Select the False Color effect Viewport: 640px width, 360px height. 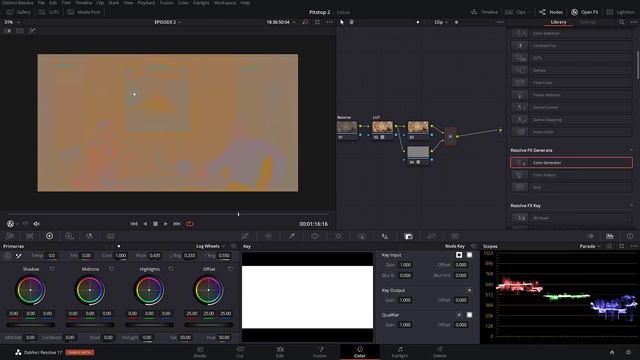(571, 82)
